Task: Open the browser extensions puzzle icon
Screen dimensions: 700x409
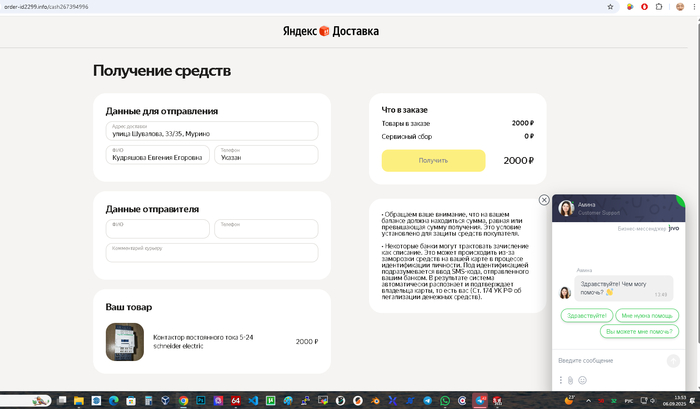Action: [660, 6]
